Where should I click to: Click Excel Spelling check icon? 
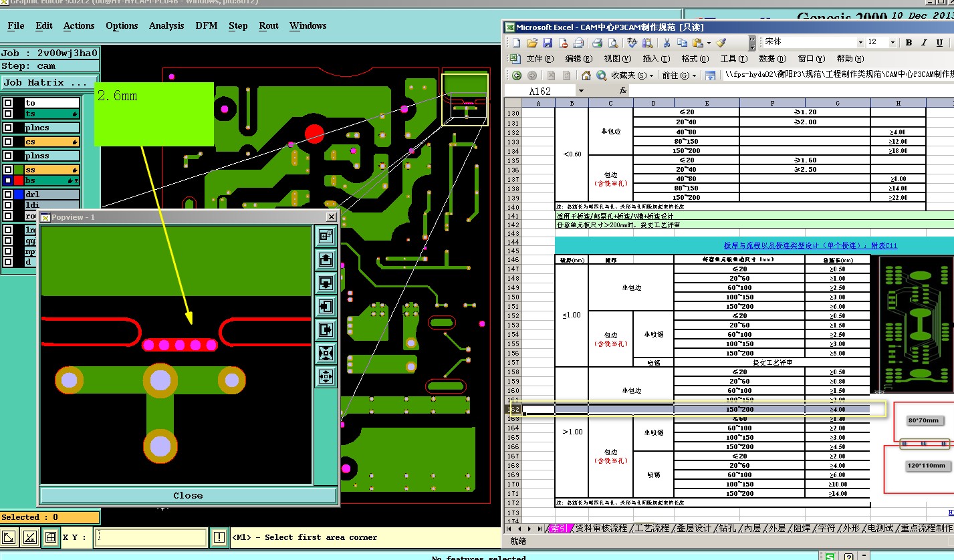(633, 43)
